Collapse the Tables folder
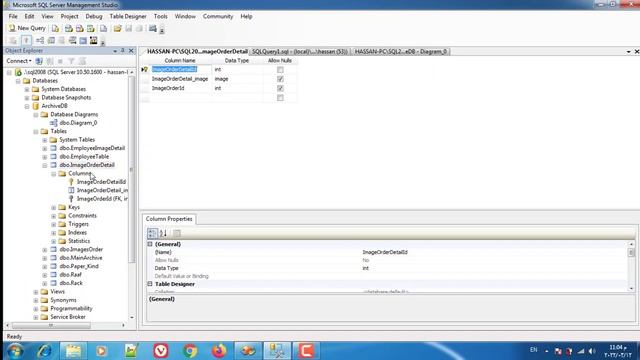Viewport: 640px width, 360px height. tap(36, 131)
